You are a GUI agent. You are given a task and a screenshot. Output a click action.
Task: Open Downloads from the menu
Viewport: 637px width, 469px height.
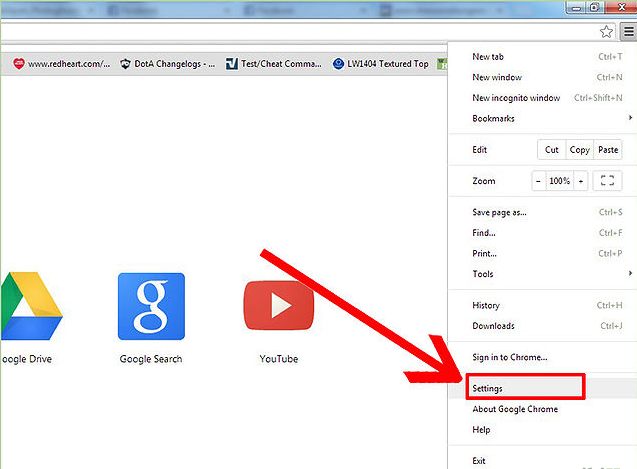[542, 326]
